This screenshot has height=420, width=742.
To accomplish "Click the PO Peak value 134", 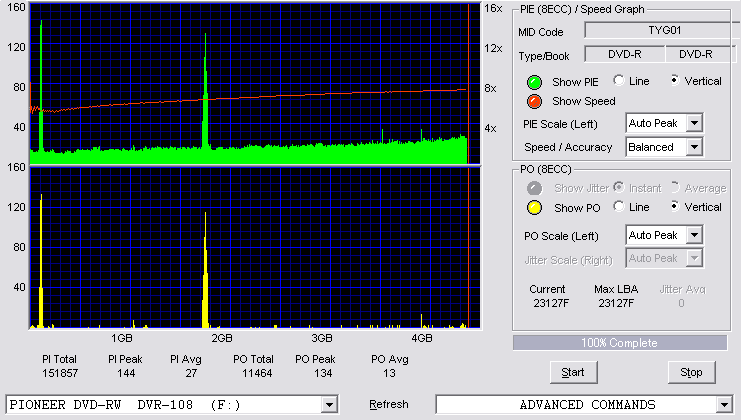I will [323, 374].
